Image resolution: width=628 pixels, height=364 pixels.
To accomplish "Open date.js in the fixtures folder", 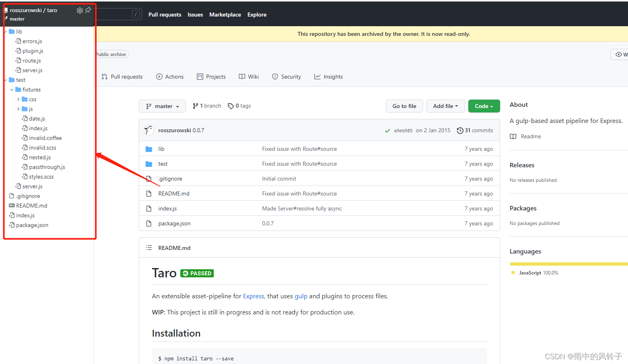I will [x=37, y=119].
